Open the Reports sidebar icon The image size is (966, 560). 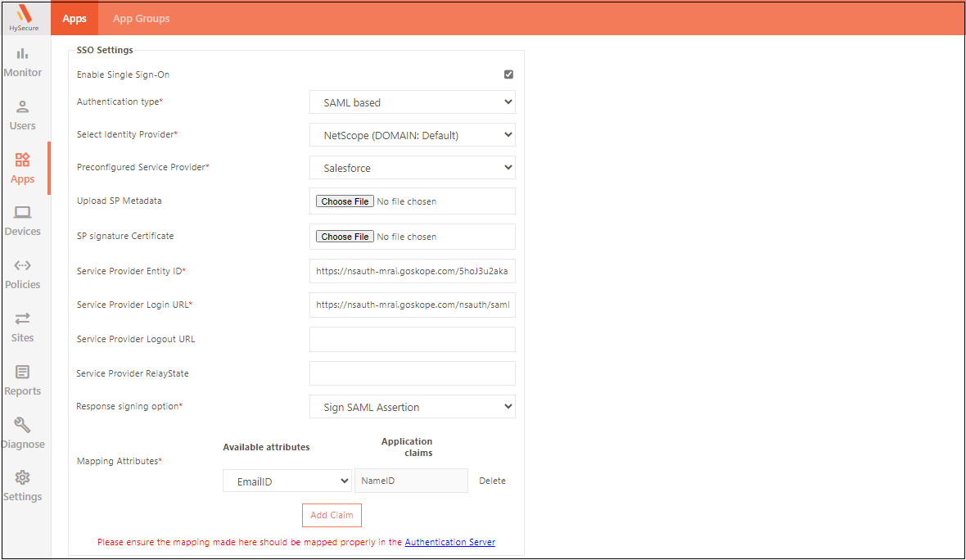click(x=23, y=381)
